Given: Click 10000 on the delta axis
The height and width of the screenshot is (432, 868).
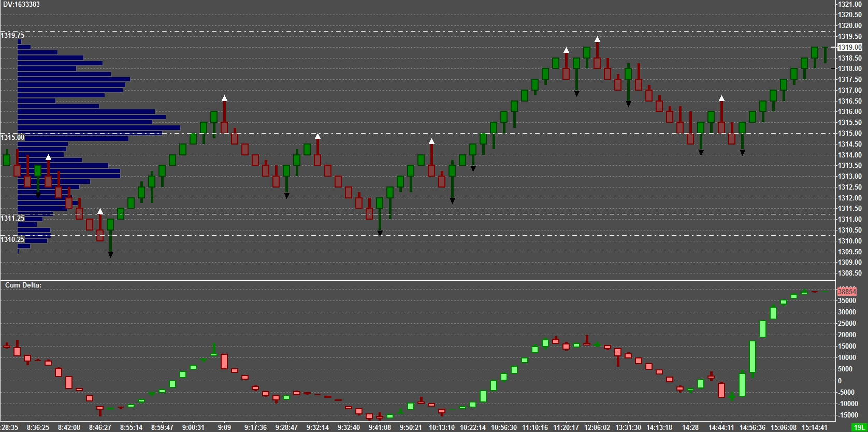Looking at the screenshot, I should 847,357.
